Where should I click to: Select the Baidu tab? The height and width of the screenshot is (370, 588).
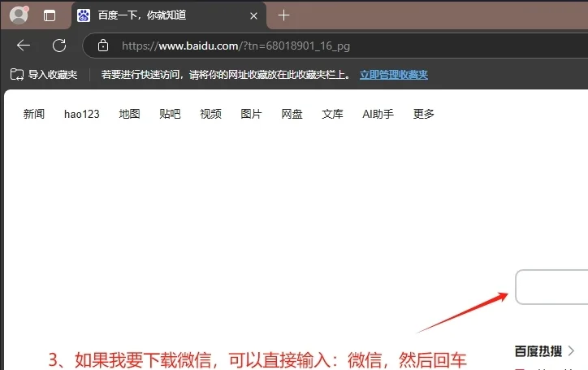(169, 15)
